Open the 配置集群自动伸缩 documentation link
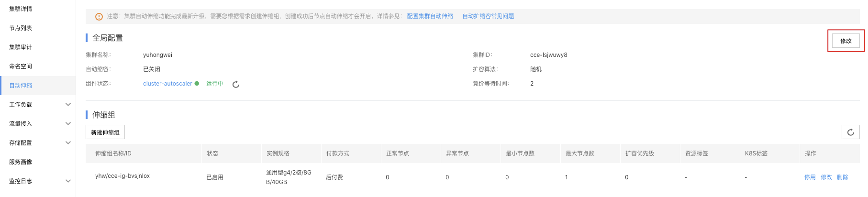 click(430, 16)
